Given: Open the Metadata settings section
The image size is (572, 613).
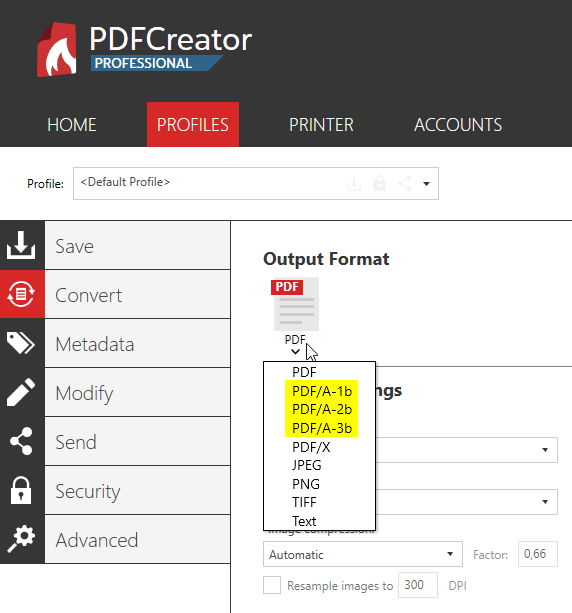Looking at the screenshot, I should coord(137,343).
